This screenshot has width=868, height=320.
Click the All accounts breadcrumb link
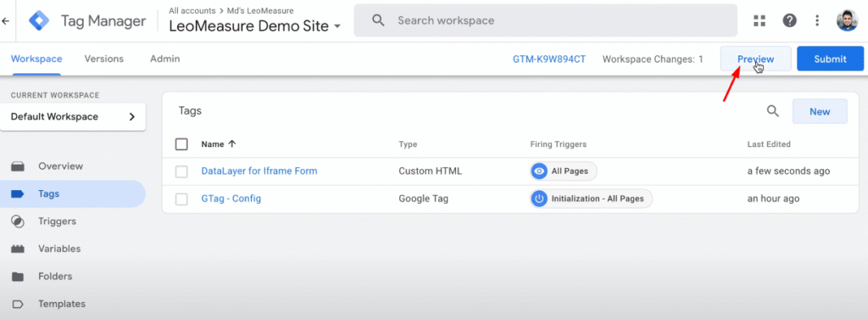tap(192, 10)
